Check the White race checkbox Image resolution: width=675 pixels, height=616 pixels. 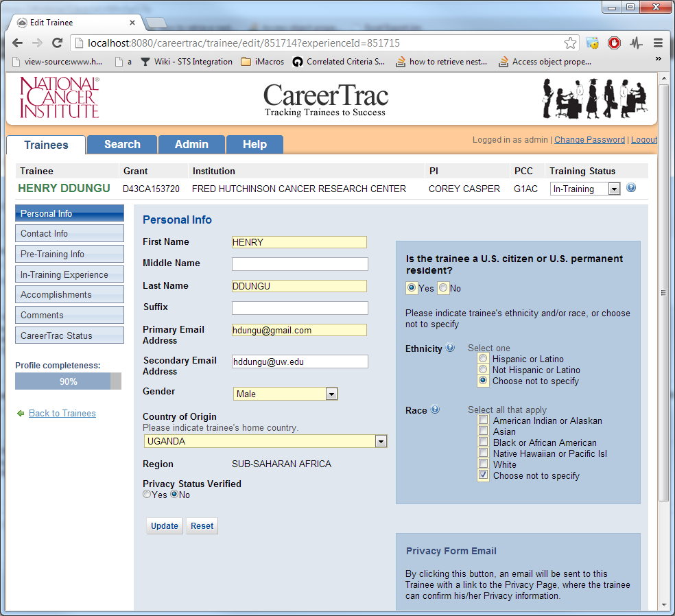tap(484, 464)
